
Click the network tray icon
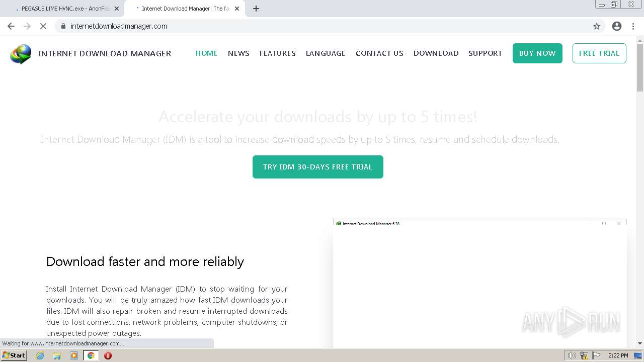click(x=584, y=355)
